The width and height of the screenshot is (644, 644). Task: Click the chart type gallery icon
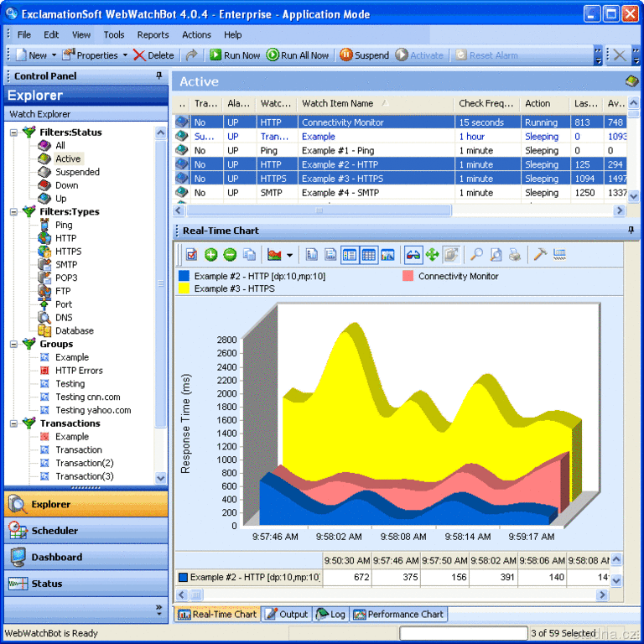pos(274,255)
